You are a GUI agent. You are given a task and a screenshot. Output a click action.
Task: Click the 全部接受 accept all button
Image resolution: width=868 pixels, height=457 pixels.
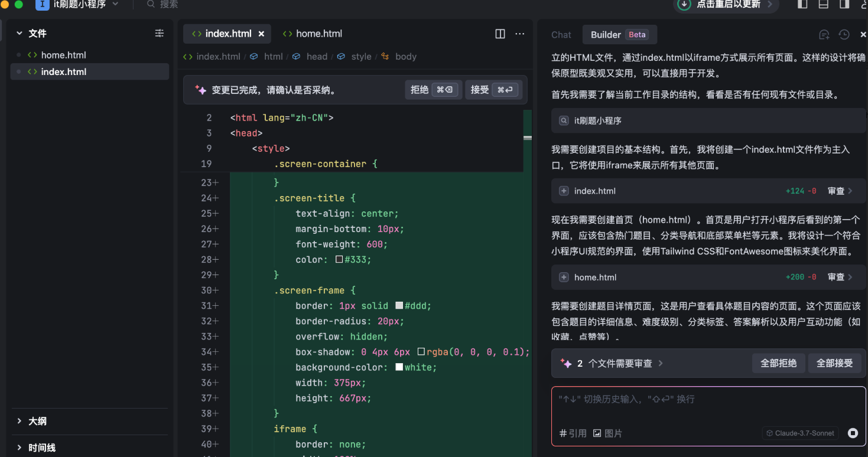pyautogui.click(x=834, y=363)
